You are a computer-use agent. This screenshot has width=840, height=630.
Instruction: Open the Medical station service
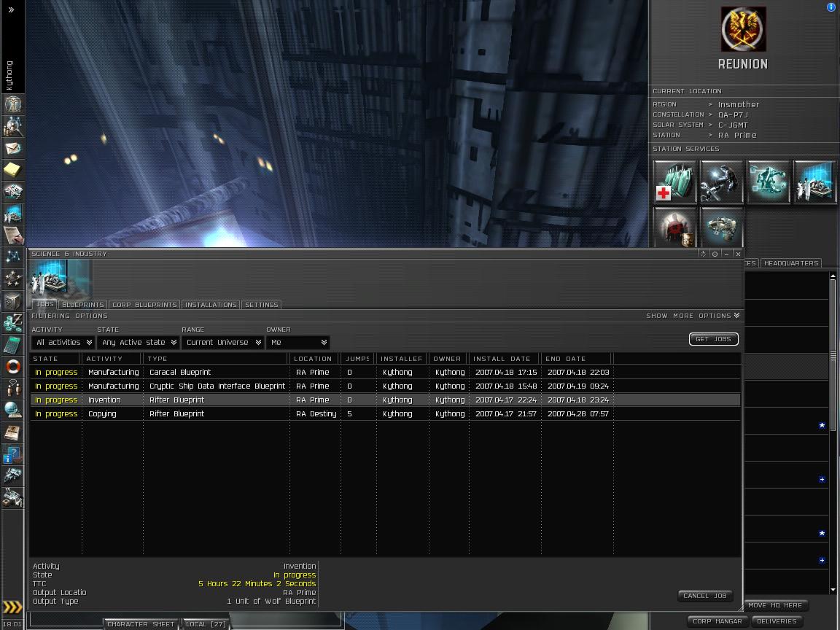[675, 182]
